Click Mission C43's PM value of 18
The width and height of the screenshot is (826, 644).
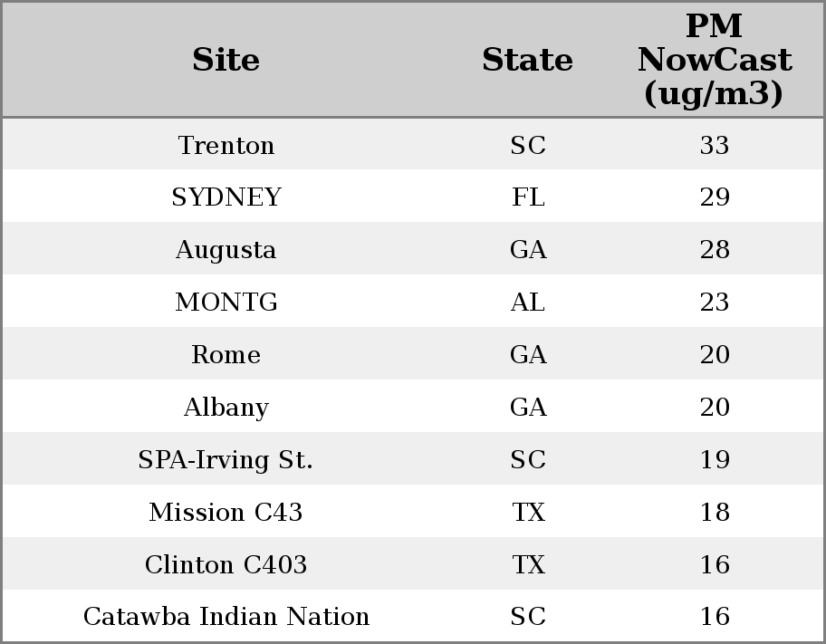coord(715,513)
